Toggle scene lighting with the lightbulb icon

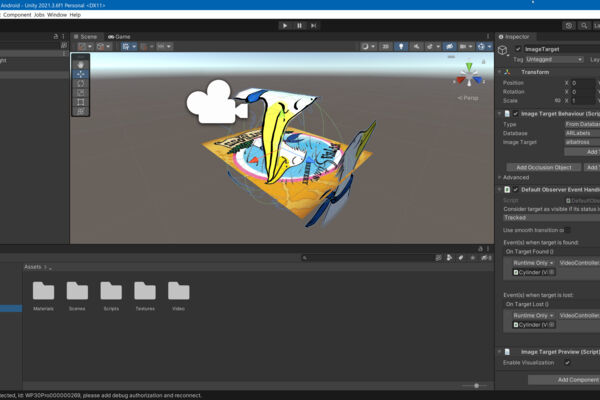click(x=401, y=46)
